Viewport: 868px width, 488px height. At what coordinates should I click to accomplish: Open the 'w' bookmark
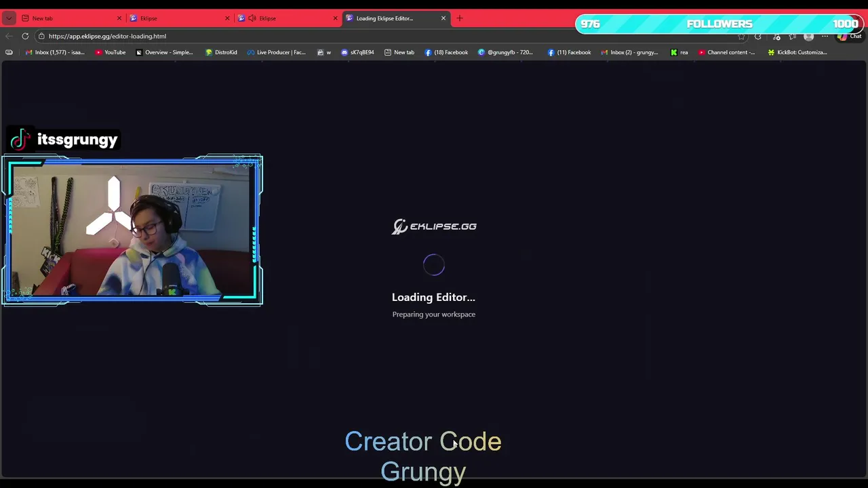tap(324, 52)
